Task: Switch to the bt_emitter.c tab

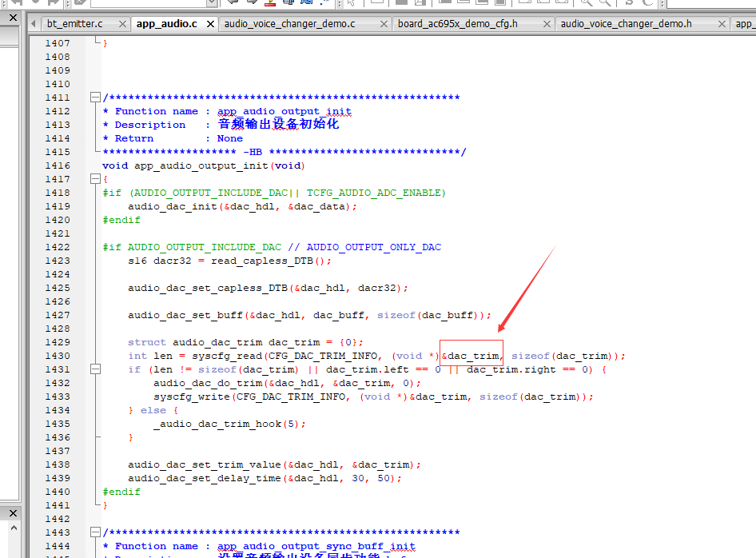Action: 75,24
